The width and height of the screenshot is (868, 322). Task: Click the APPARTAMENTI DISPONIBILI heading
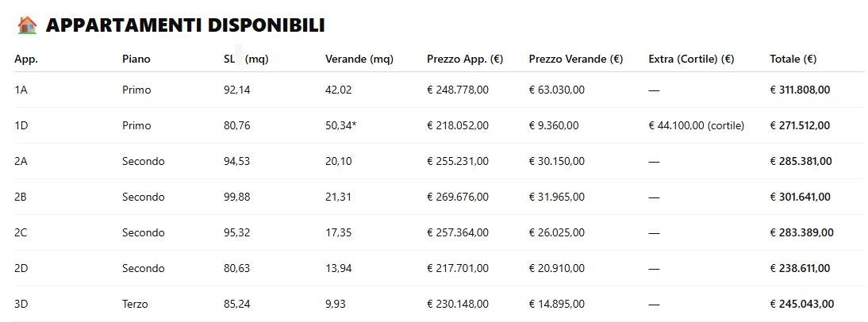pos(185,25)
